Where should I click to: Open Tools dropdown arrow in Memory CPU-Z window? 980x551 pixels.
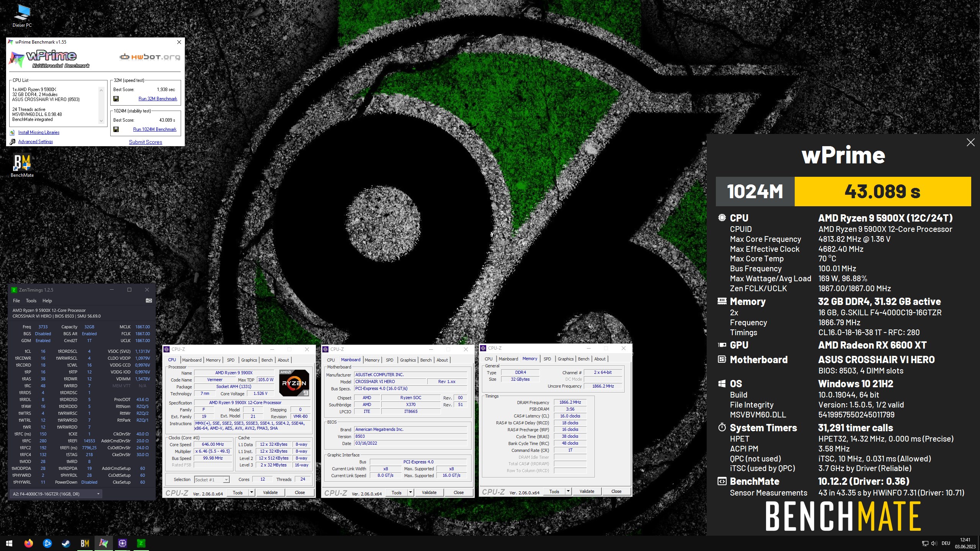(568, 491)
